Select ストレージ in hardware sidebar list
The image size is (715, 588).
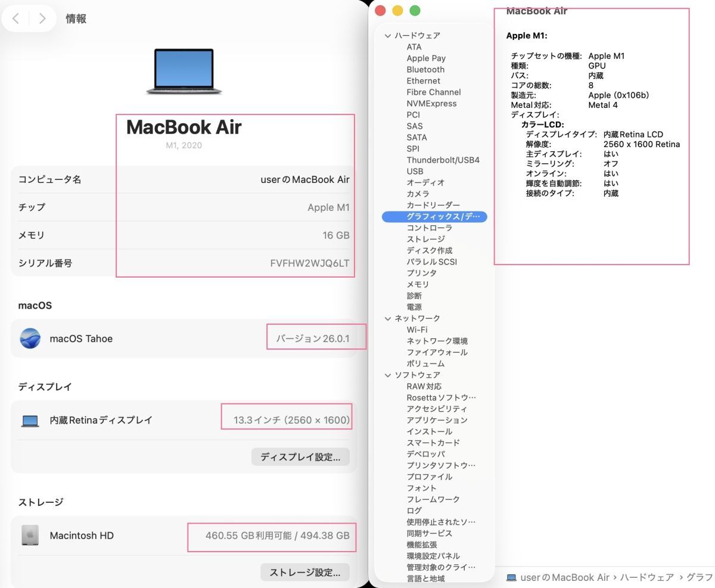click(425, 239)
